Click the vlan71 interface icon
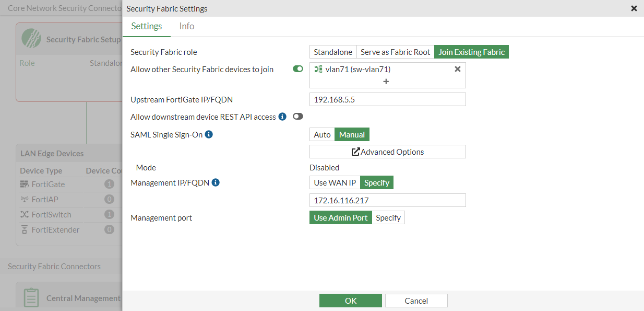Screen dimensions: 644x311 point(318,69)
